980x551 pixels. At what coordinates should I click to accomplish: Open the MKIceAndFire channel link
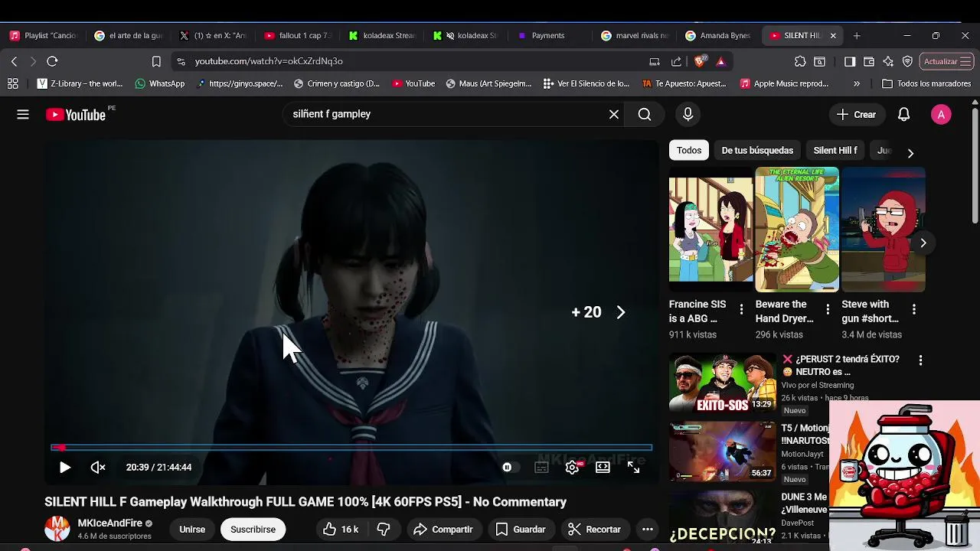(x=110, y=523)
